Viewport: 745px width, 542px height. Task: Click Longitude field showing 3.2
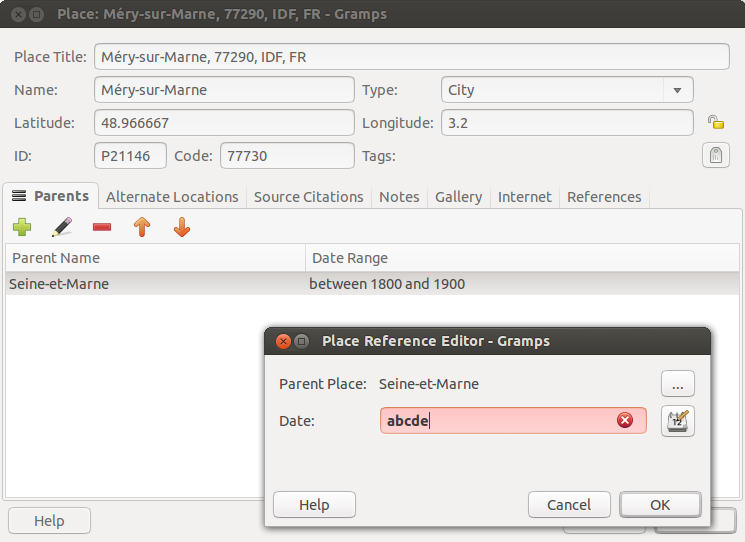pos(567,123)
